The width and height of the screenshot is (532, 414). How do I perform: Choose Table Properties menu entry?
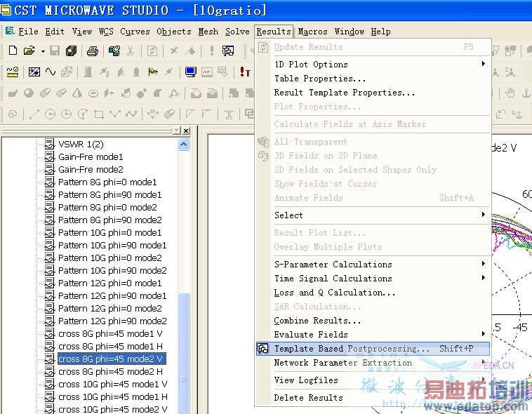coord(373,79)
